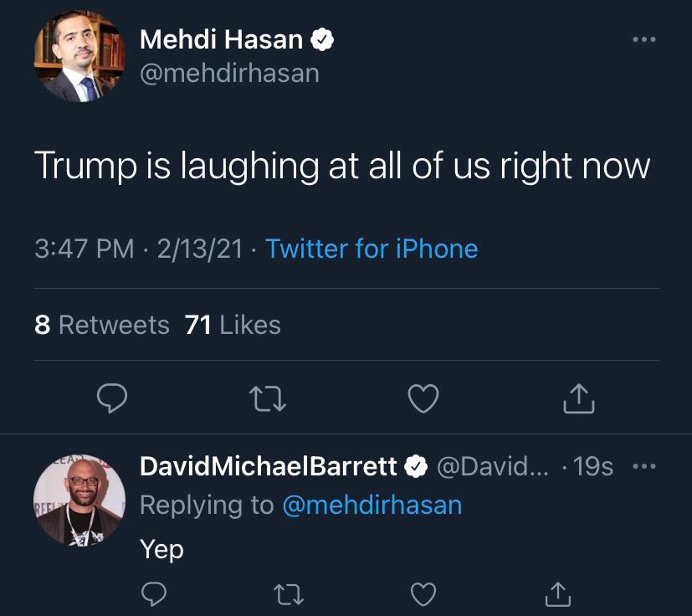This screenshot has height=616, width=692.
Task: Reply to DavidMichaelBarrett's comment
Action: click(x=153, y=594)
